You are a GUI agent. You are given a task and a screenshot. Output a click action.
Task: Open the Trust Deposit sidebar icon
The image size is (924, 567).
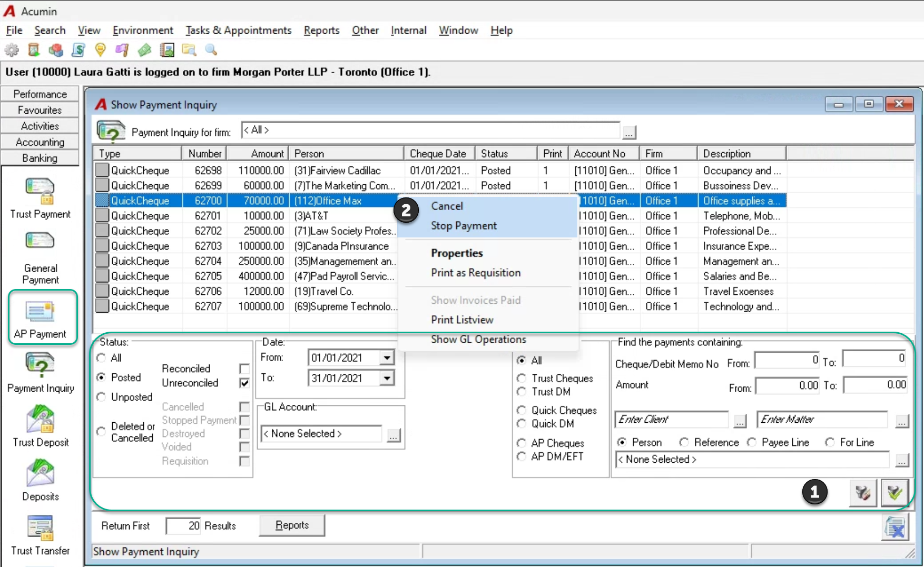point(41,426)
